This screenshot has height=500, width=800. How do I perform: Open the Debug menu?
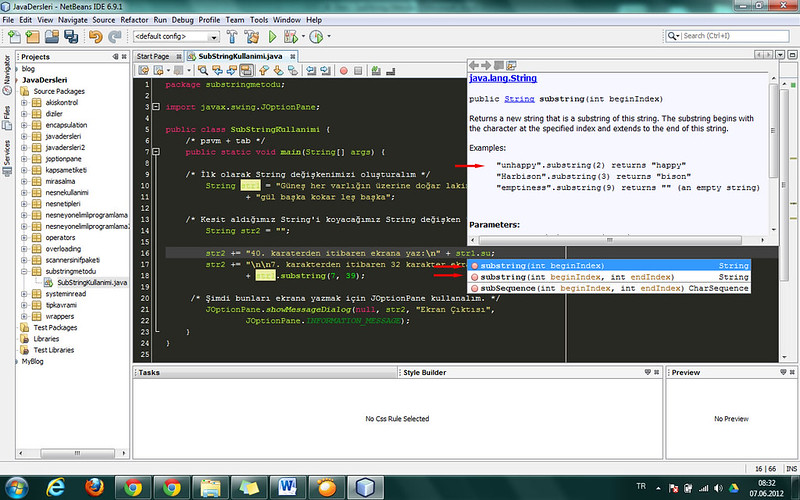click(x=182, y=20)
